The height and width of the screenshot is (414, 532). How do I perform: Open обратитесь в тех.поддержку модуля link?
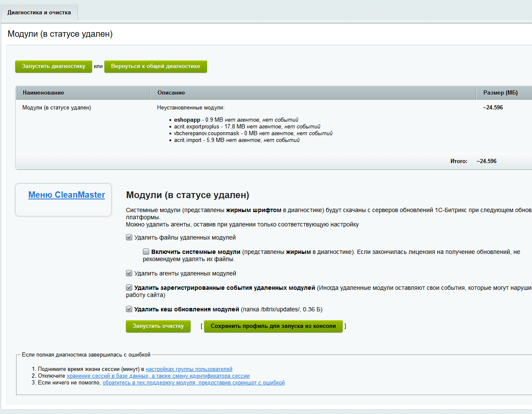click(194, 383)
